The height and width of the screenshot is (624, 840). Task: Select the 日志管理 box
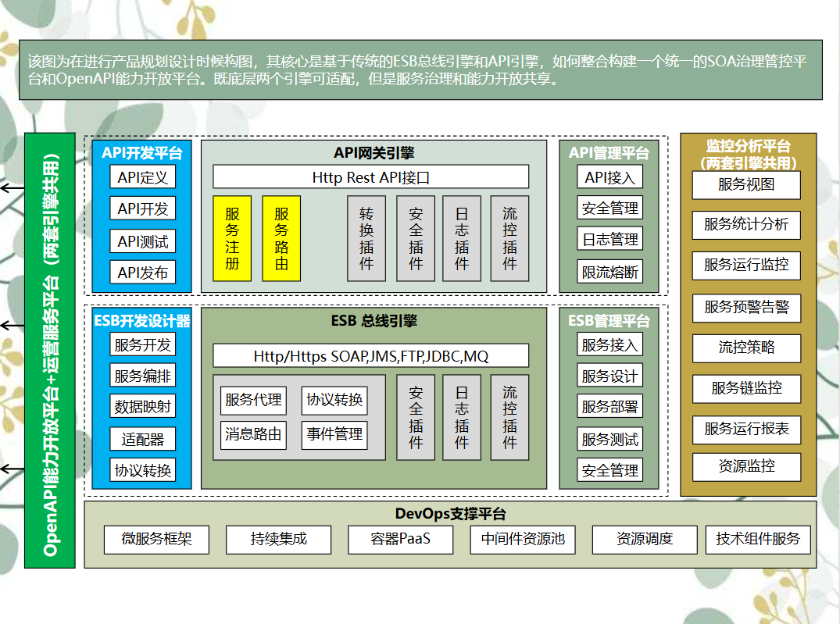pyautogui.click(x=609, y=239)
